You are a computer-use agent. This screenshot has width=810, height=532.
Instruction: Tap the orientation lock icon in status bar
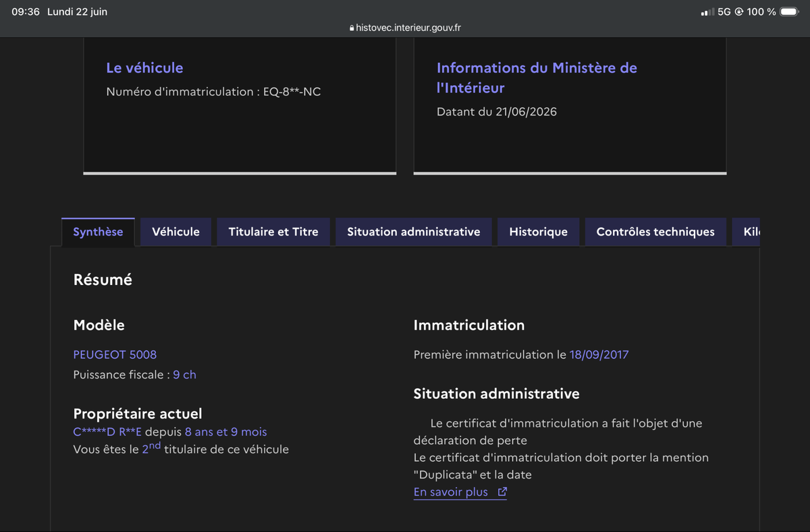739,11
